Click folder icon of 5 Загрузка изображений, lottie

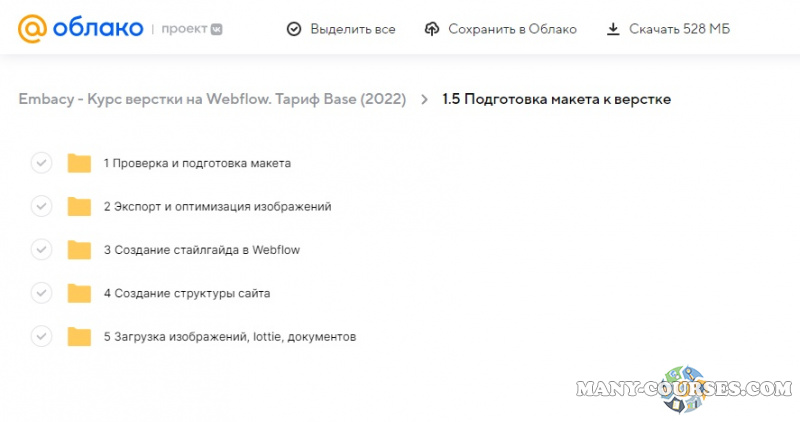[x=79, y=336]
